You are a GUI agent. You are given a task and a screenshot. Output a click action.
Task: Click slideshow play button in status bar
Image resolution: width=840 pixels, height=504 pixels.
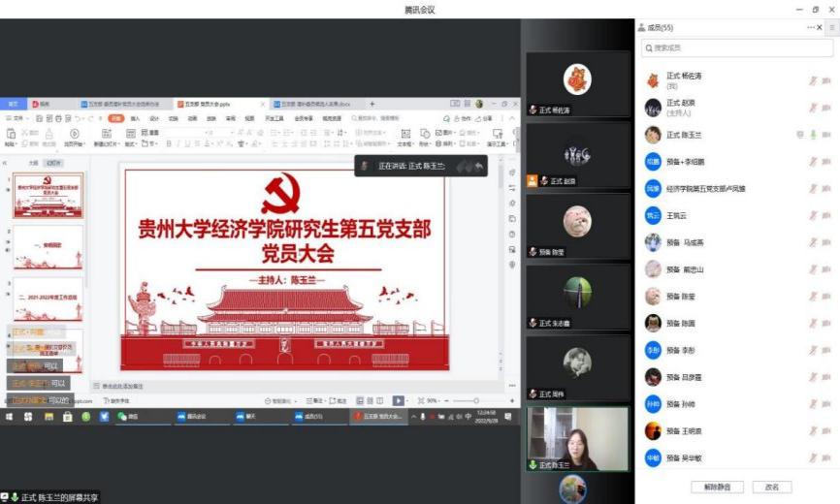tap(398, 400)
